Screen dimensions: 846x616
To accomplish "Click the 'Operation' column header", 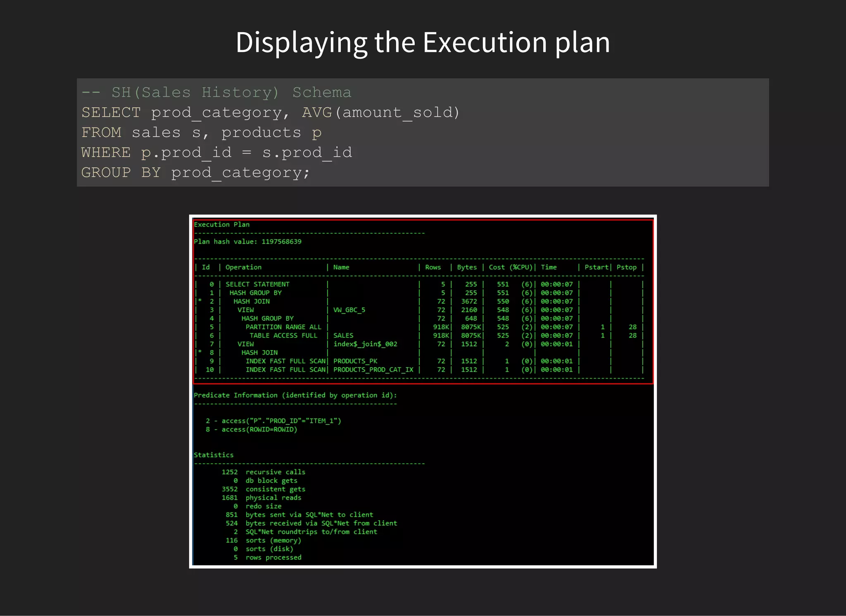I will pos(243,267).
